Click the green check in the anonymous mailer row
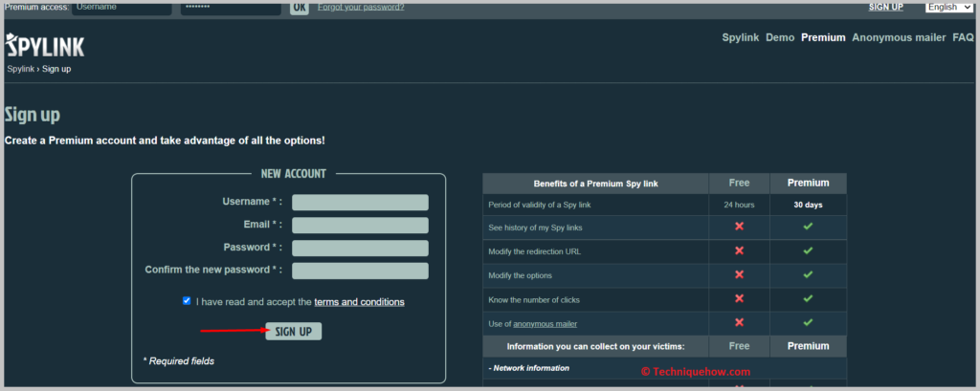This screenshot has height=391, width=980. tap(808, 322)
